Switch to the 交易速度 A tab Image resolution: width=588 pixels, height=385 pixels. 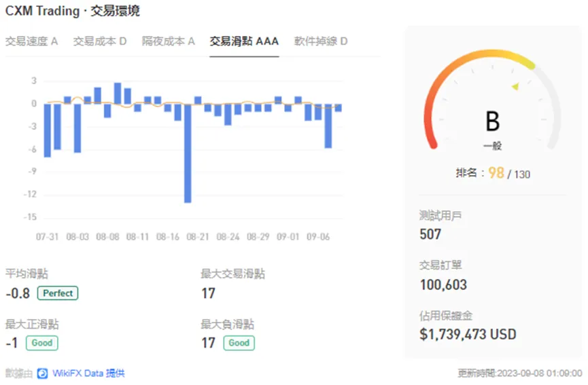[31, 41]
